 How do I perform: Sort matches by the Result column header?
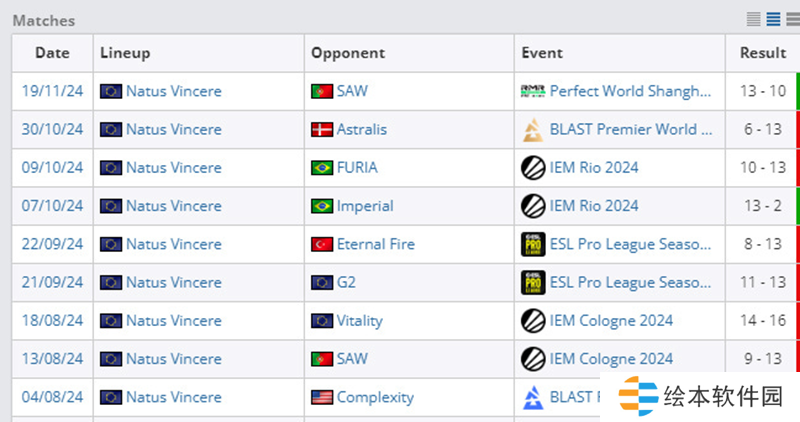coord(763,53)
